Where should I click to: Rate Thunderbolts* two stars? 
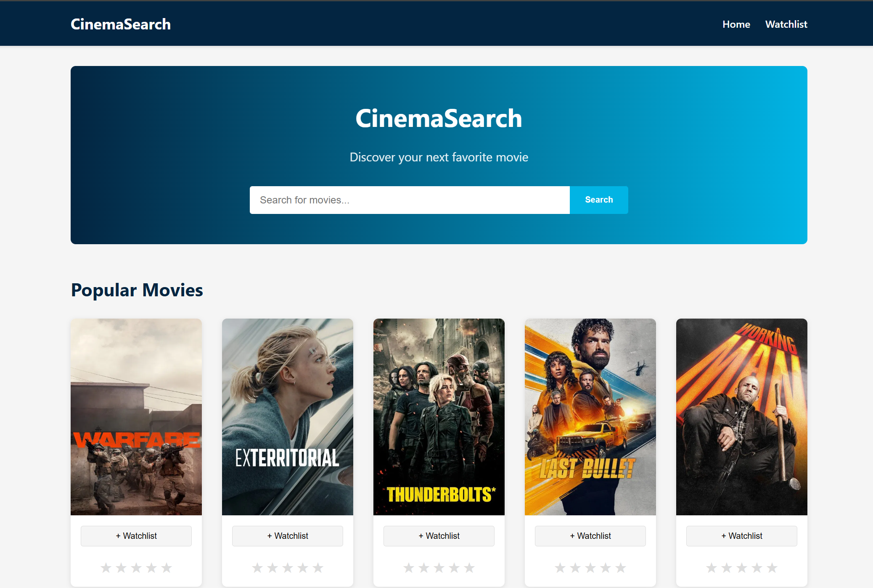click(424, 568)
